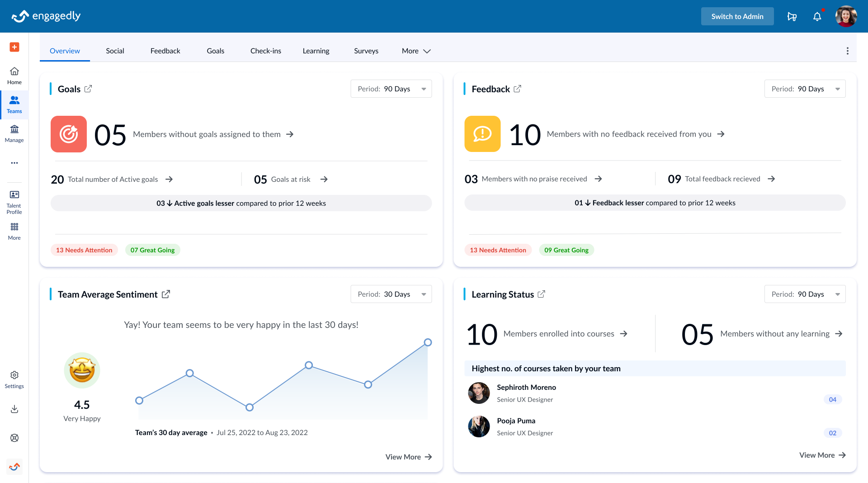
Task: Click Pooja Puma's 02 course count
Action: [x=832, y=433]
